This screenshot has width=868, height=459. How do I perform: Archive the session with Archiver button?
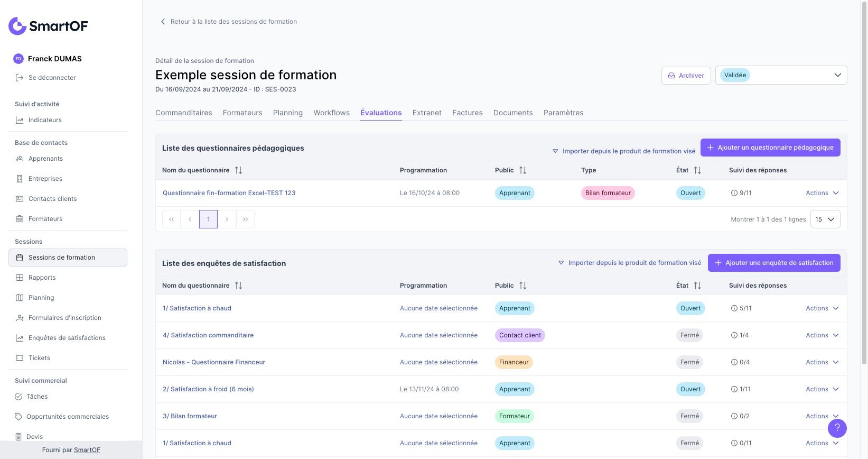(686, 76)
